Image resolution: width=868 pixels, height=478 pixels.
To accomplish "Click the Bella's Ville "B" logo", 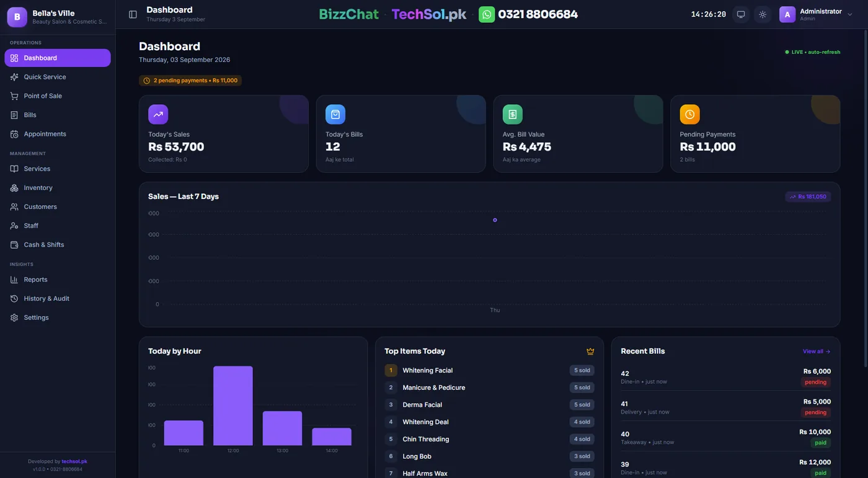I will tap(17, 17).
